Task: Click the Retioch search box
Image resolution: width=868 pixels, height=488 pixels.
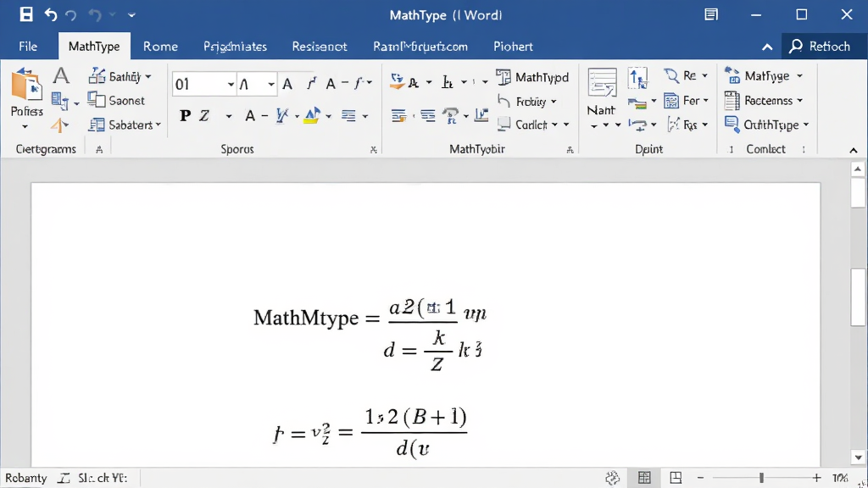Action: coord(825,47)
